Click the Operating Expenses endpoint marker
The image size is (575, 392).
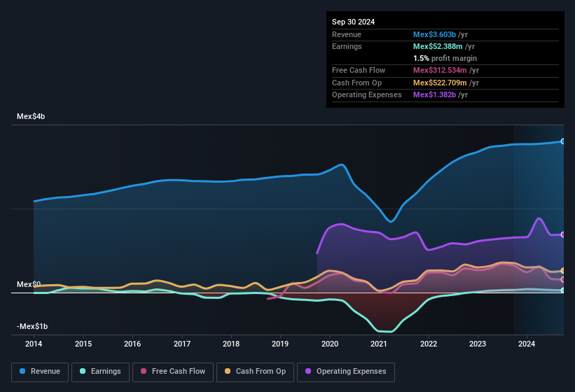(x=563, y=234)
